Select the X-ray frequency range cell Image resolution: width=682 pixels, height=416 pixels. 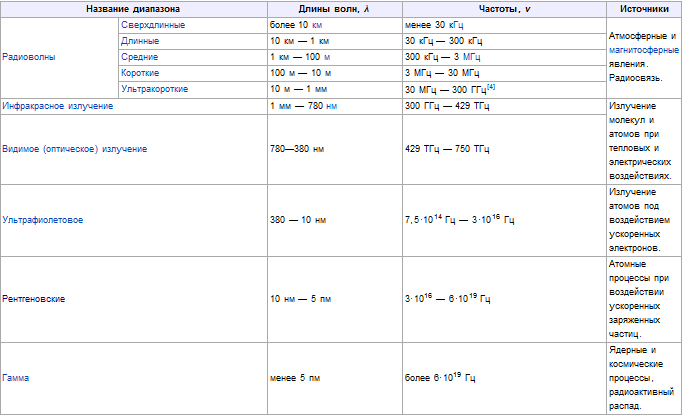(x=504, y=299)
